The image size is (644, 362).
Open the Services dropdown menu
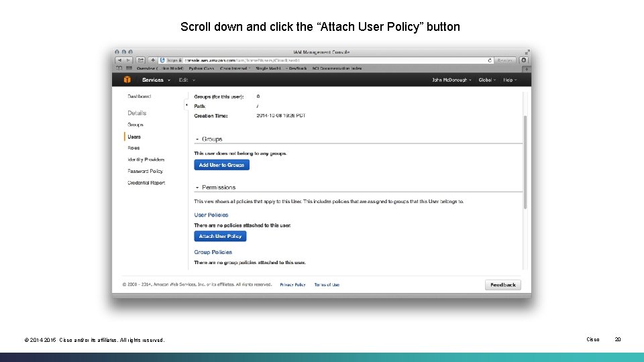[156, 80]
